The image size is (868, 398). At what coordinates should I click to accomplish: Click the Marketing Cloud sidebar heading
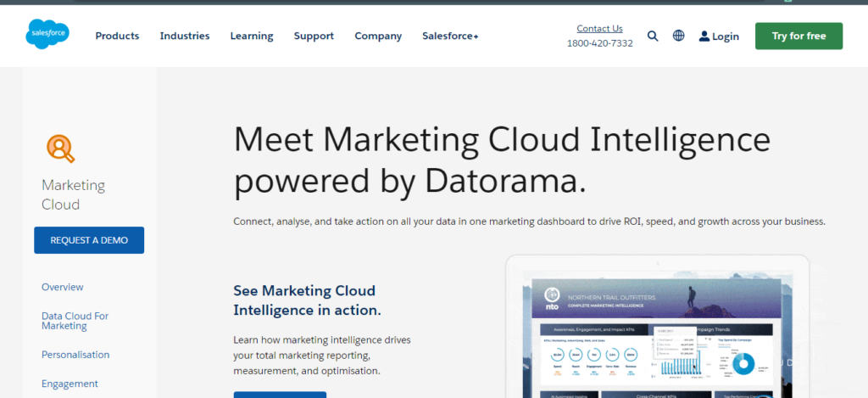coord(73,194)
